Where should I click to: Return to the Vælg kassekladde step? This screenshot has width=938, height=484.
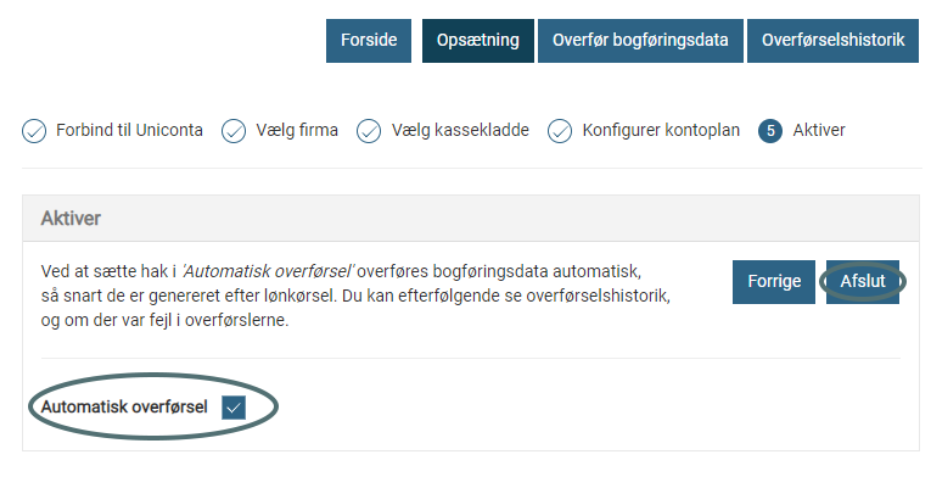460,131
